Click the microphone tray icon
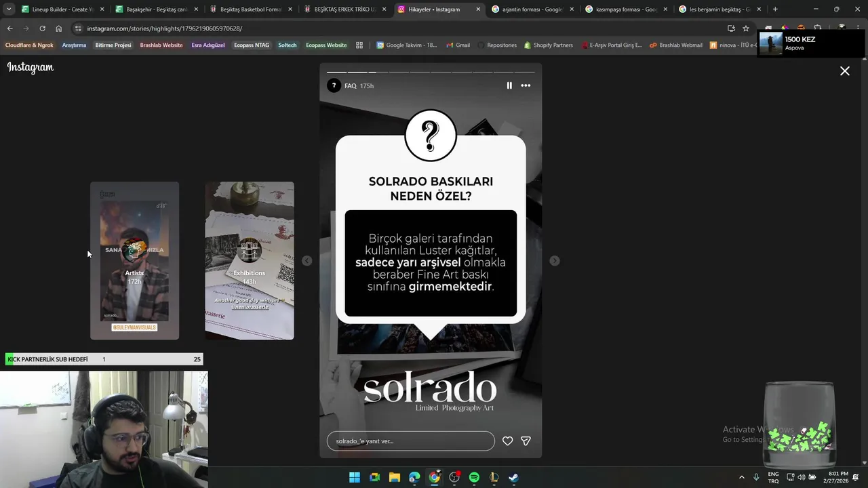Viewport: 868px width, 488px height. pyautogui.click(x=756, y=477)
